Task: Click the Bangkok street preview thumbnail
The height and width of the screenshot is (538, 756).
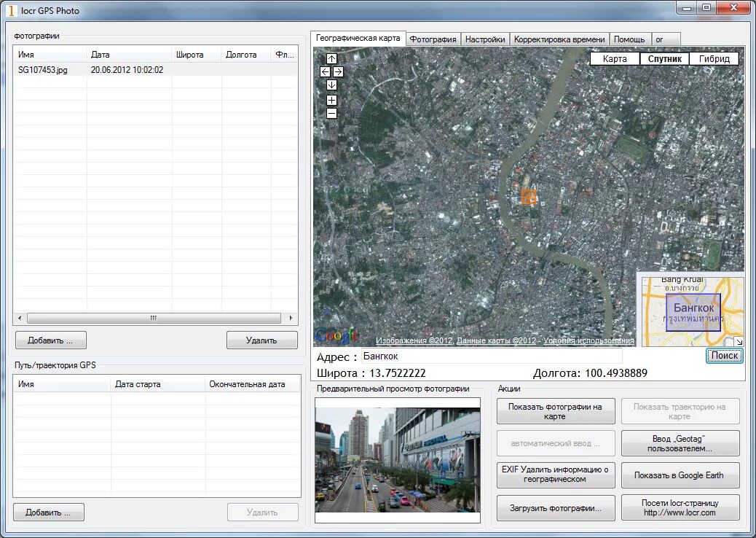Action: coord(398,460)
